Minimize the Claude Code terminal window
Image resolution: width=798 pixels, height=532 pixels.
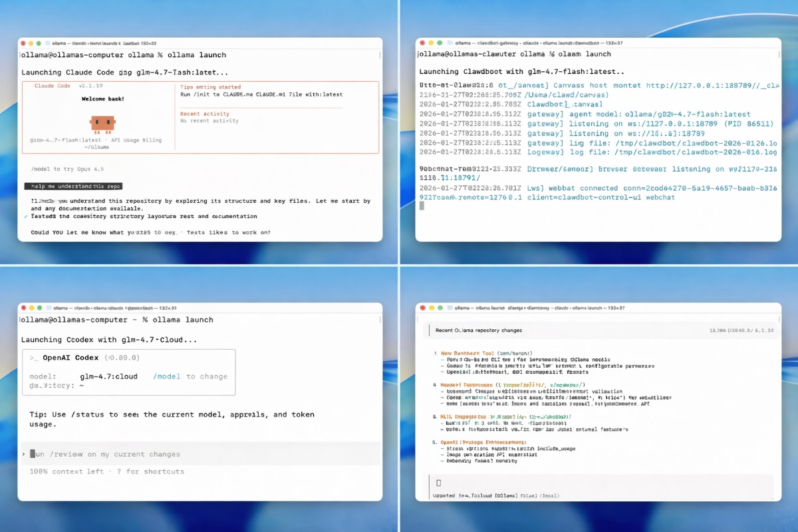[x=31, y=43]
